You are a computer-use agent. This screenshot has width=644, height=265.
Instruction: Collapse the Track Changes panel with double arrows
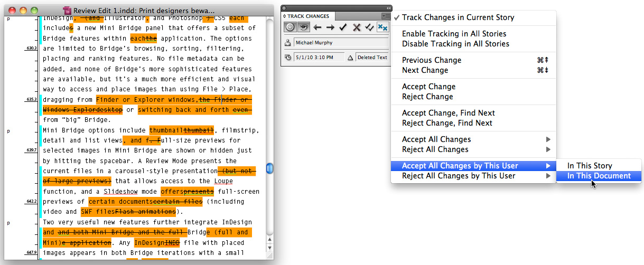point(389,7)
